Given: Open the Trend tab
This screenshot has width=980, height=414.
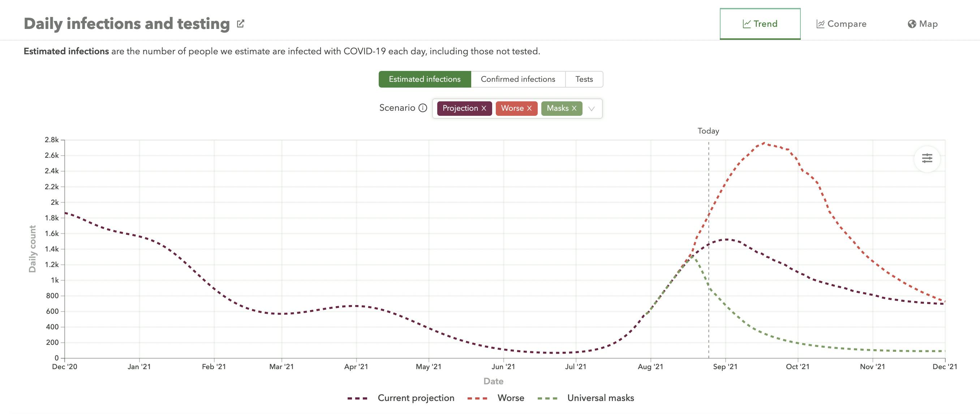Looking at the screenshot, I should point(760,24).
